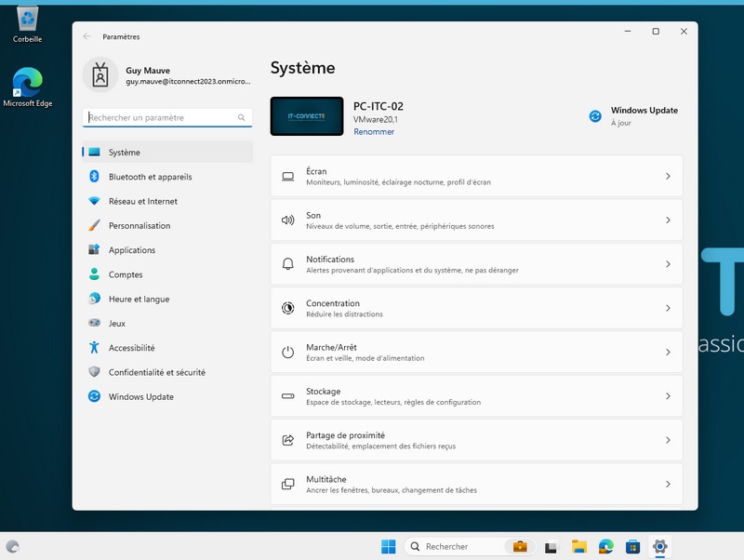The image size is (744, 560).
Task: Select the Personnalisation paintbrush icon
Action: [94, 226]
